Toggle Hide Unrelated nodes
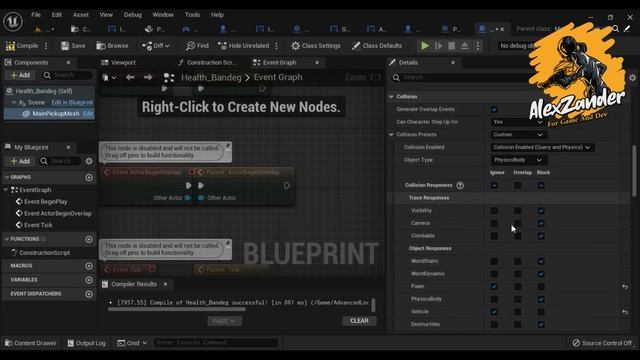640x360 pixels. point(244,46)
